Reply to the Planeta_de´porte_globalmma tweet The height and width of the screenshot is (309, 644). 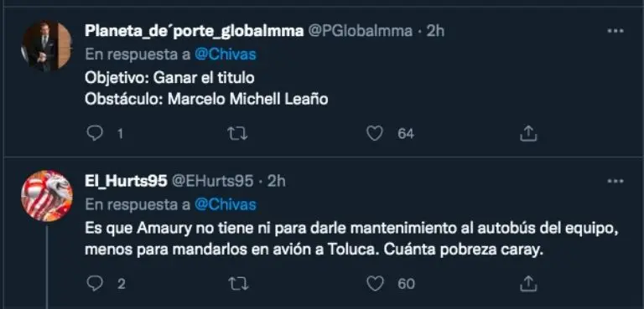point(96,133)
